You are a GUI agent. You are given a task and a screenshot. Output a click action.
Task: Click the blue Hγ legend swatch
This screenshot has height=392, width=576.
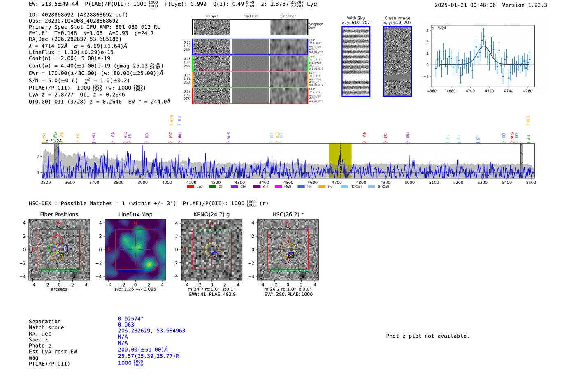(x=301, y=186)
